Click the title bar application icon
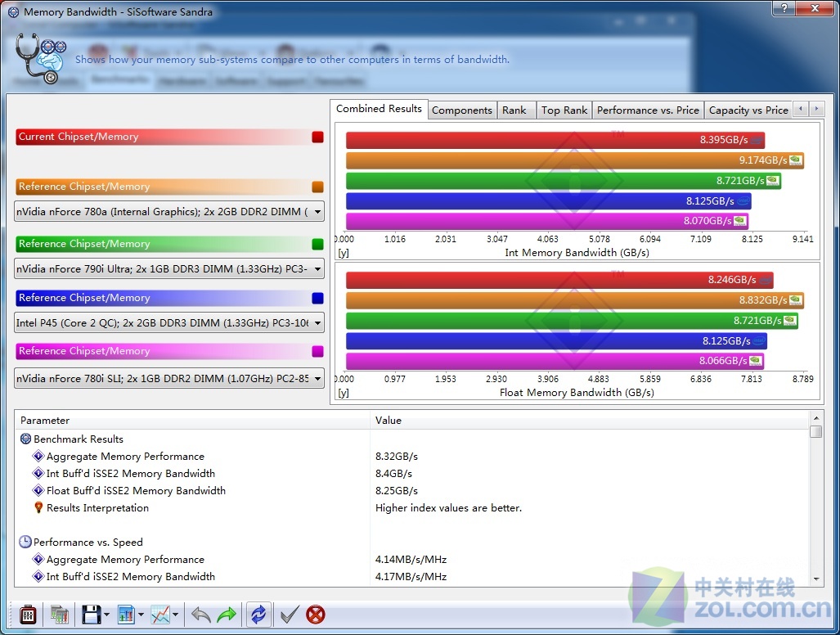 [x=13, y=11]
